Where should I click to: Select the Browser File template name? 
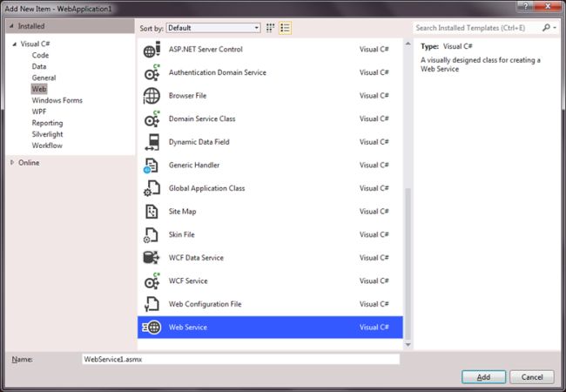[187, 96]
